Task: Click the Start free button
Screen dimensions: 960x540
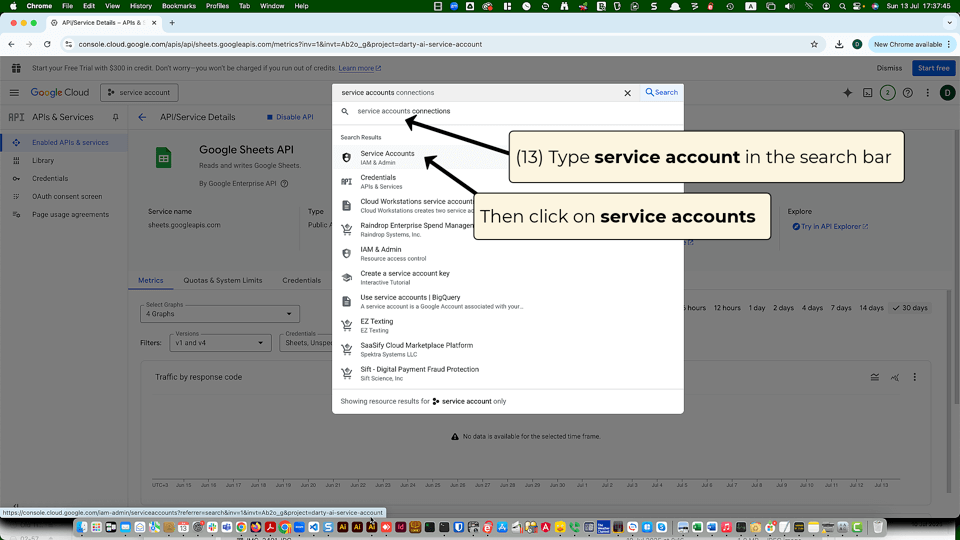Action: click(933, 68)
